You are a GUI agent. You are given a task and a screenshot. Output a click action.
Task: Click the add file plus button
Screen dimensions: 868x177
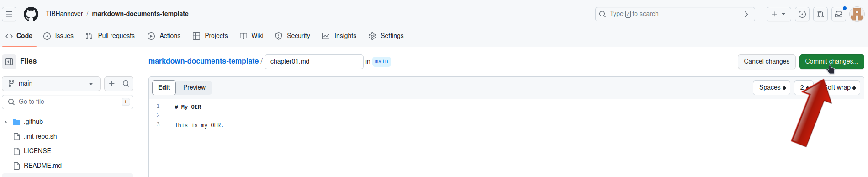[111, 84]
